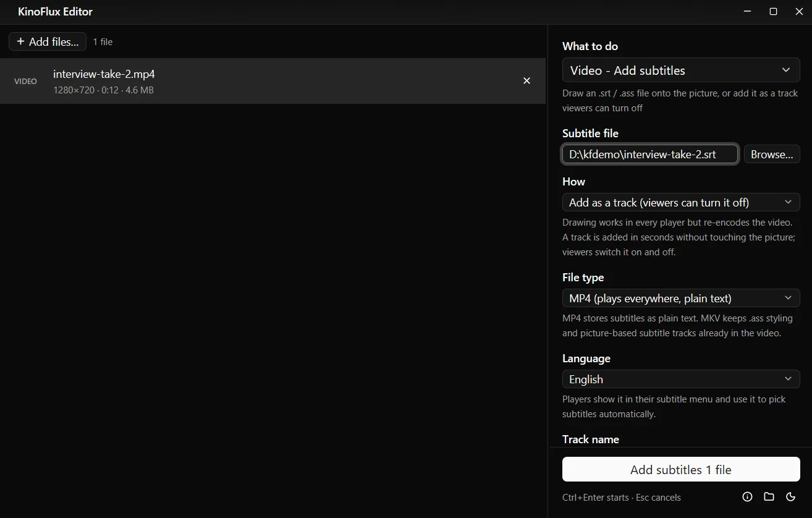The width and height of the screenshot is (812, 518).
Task: Toggle dark mode moon icon
Action: click(x=790, y=496)
